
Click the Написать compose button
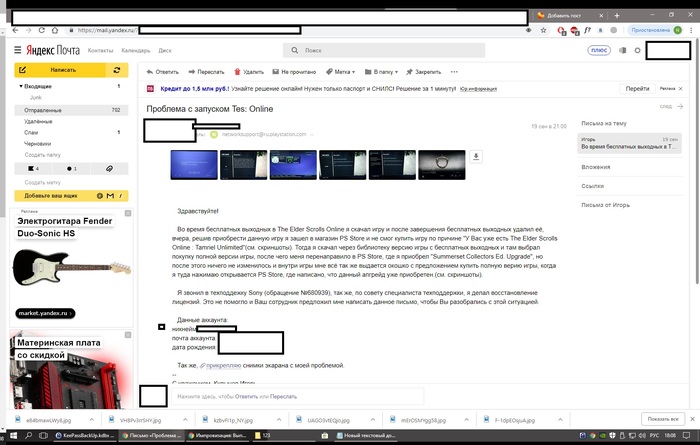coord(60,70)
